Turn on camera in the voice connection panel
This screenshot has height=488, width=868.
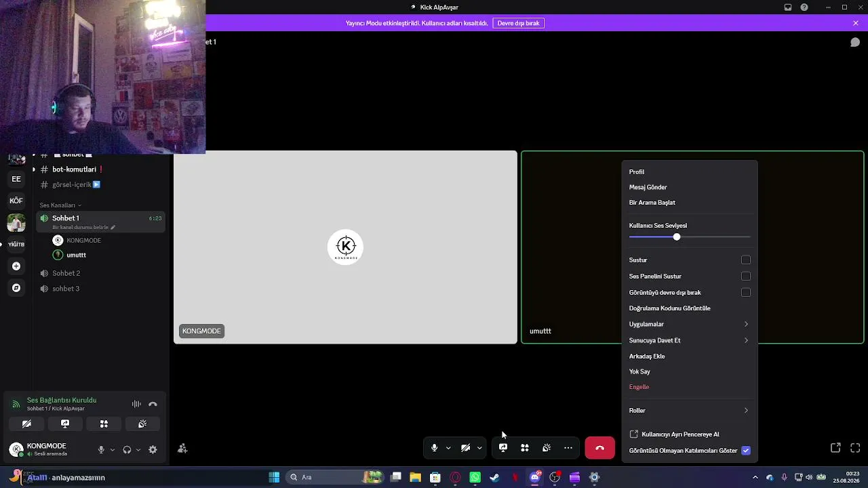[26, 424]
